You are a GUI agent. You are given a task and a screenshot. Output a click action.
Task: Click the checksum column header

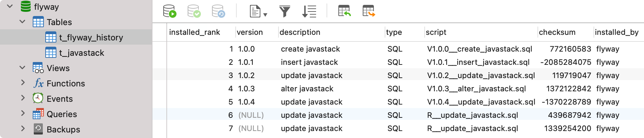click(x=557, y=32)
